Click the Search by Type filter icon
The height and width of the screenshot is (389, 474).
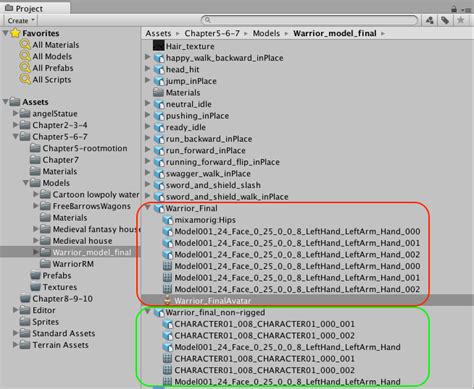point(430,20)
